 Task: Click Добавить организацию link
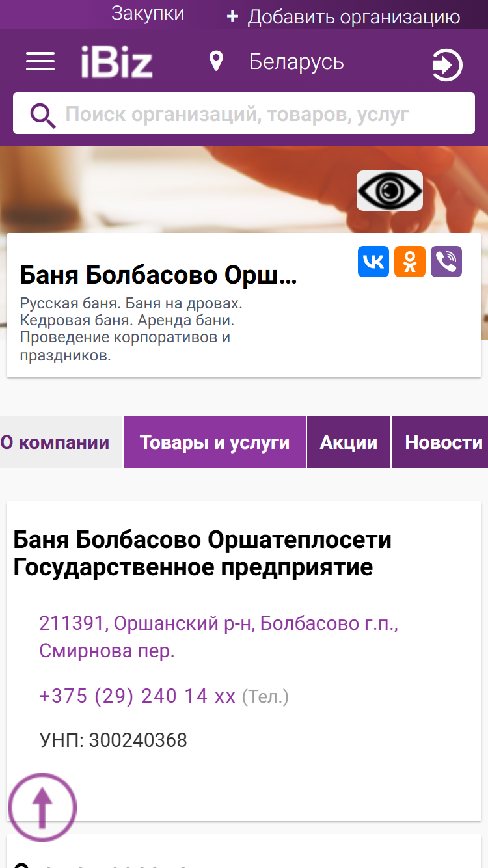pyautogui.click(x=343, y=17)
